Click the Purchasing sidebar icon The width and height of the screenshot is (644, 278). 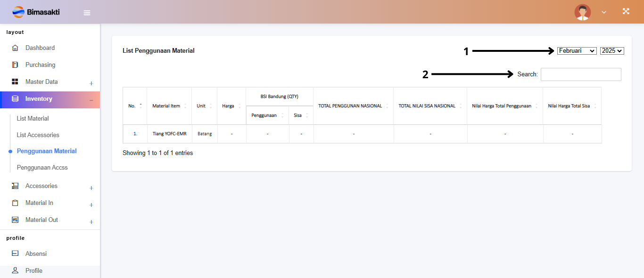[x=15, y=65]
